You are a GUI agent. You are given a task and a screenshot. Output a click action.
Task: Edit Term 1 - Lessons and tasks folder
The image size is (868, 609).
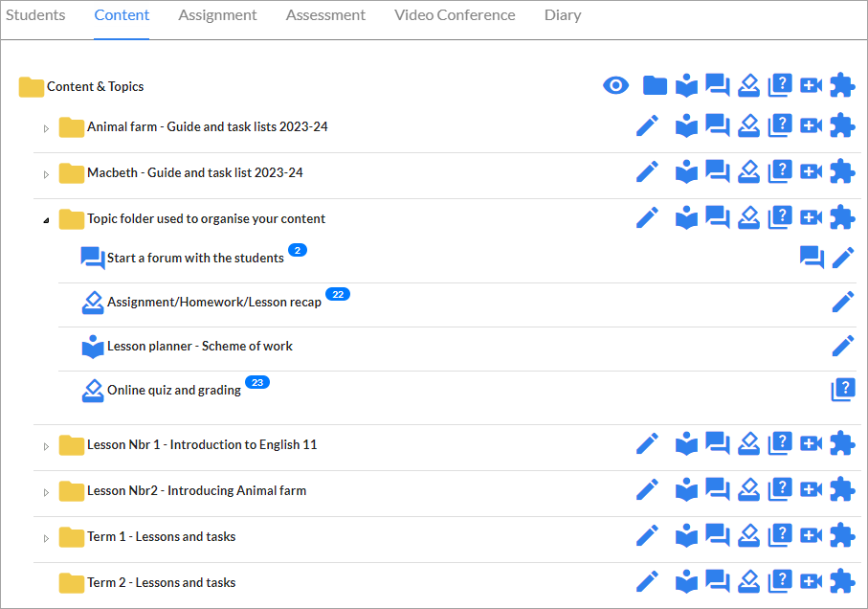(x=647, y=536)
